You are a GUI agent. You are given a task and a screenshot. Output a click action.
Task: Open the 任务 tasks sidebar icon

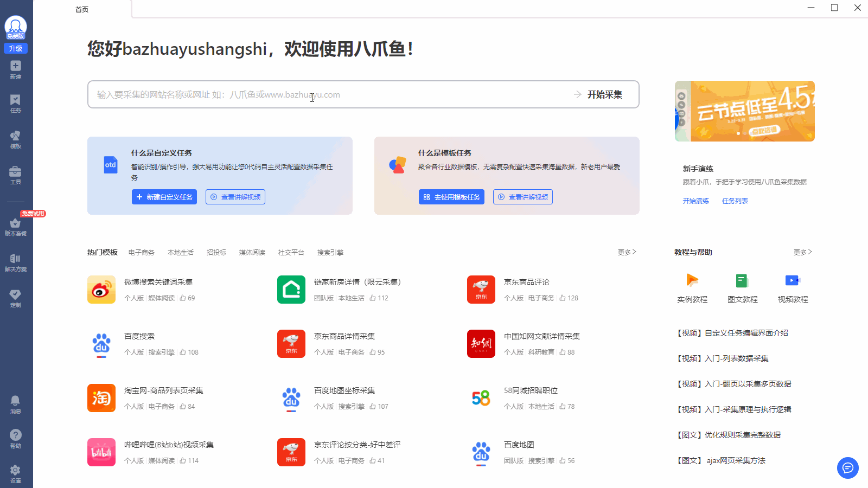tap(16, 104)
